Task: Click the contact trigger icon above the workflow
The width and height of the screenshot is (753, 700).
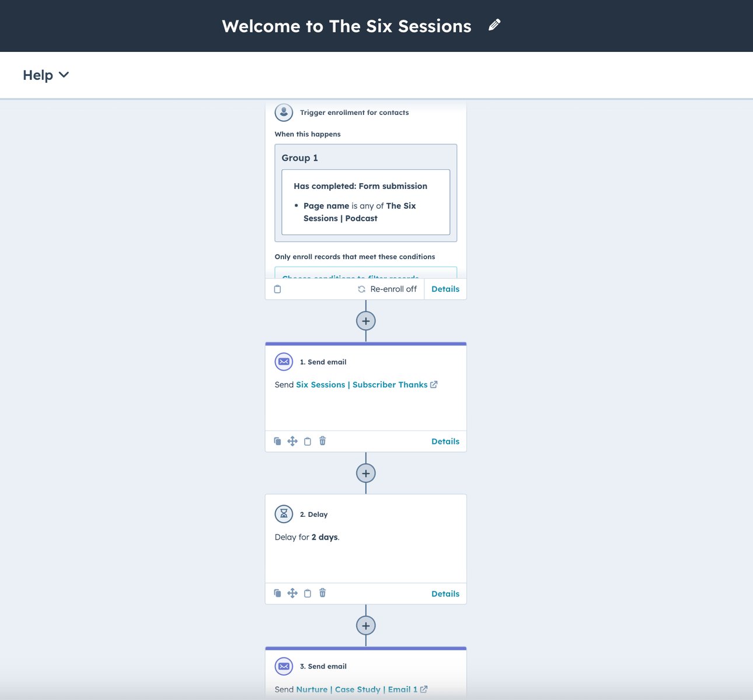Action: 284,112
